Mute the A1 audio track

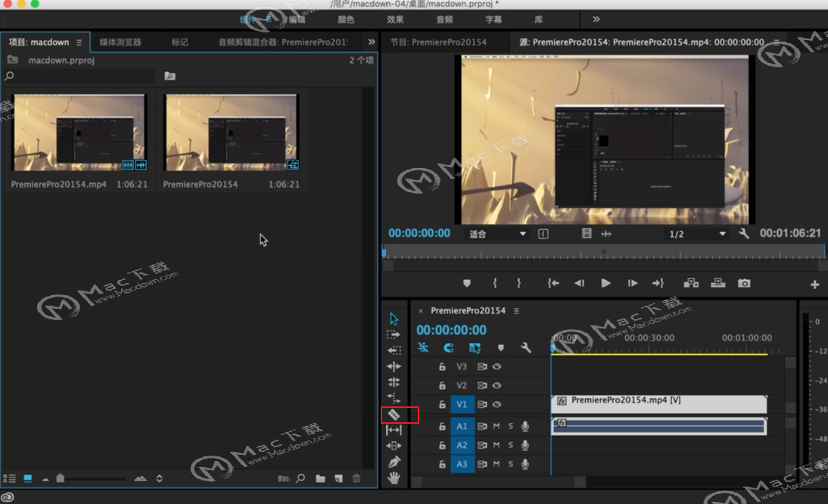[496, 426]
